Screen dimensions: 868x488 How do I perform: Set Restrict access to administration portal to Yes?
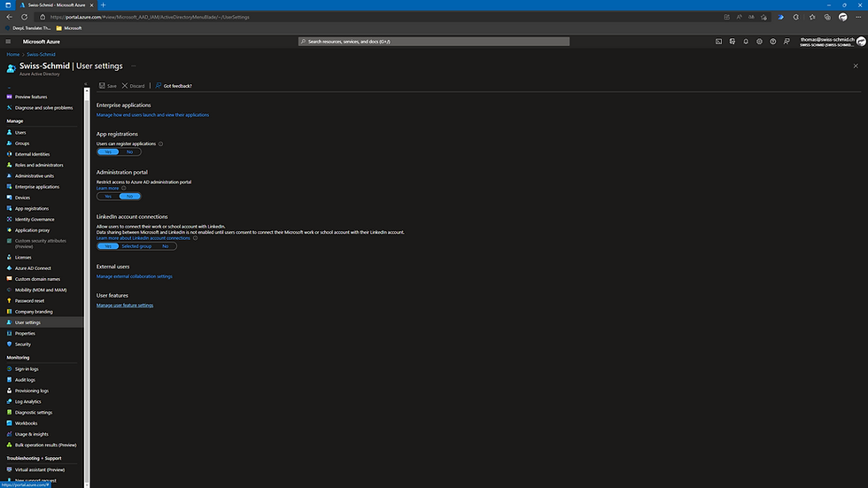(108, 196)
